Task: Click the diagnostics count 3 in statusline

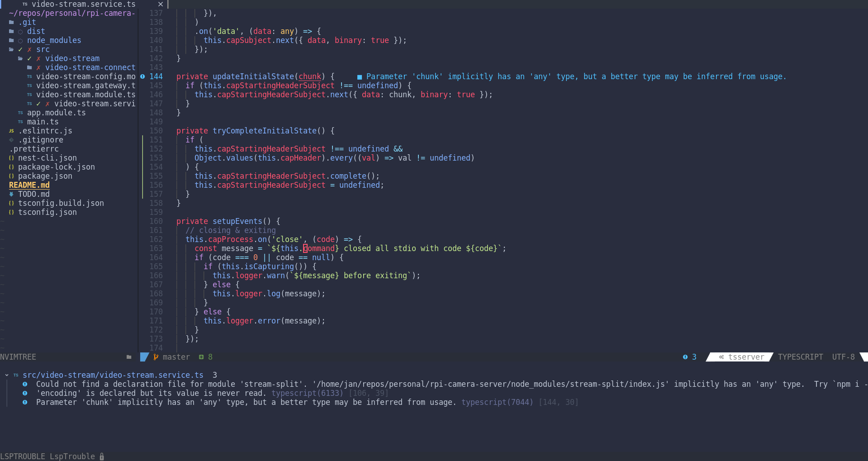Action: point(690,357)
